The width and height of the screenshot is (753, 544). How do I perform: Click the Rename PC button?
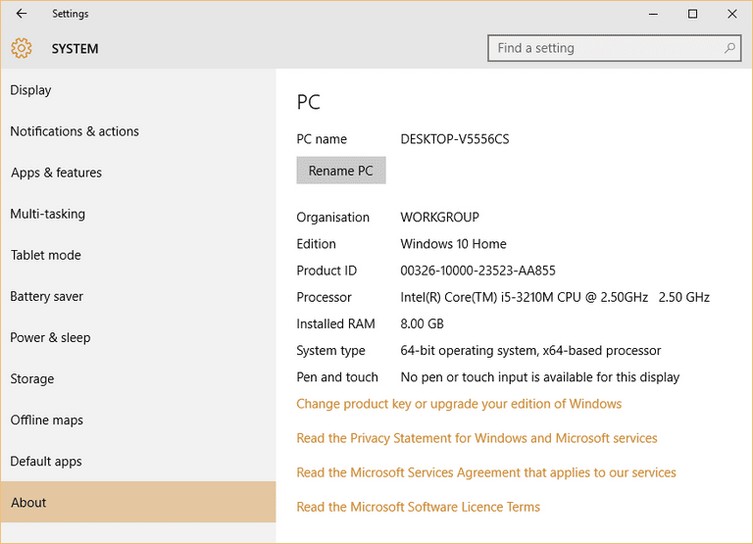tap(341, 170)
